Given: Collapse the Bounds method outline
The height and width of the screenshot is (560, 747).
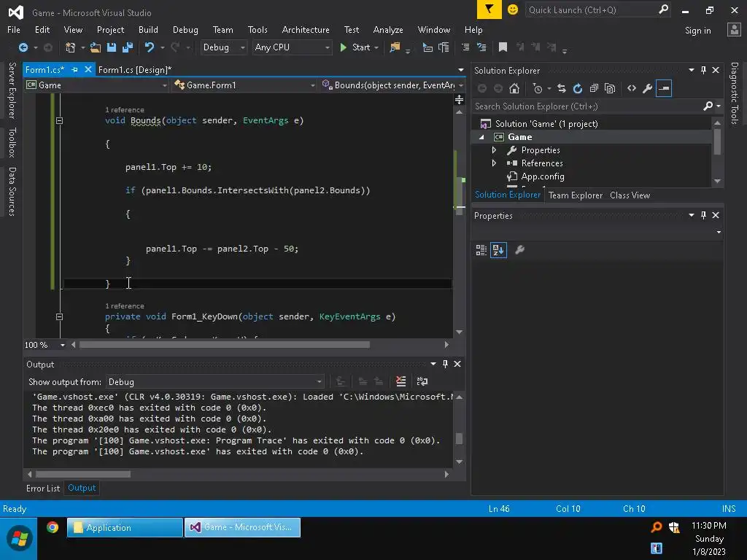Looking at the screenshot, I should tap(60, 121).
